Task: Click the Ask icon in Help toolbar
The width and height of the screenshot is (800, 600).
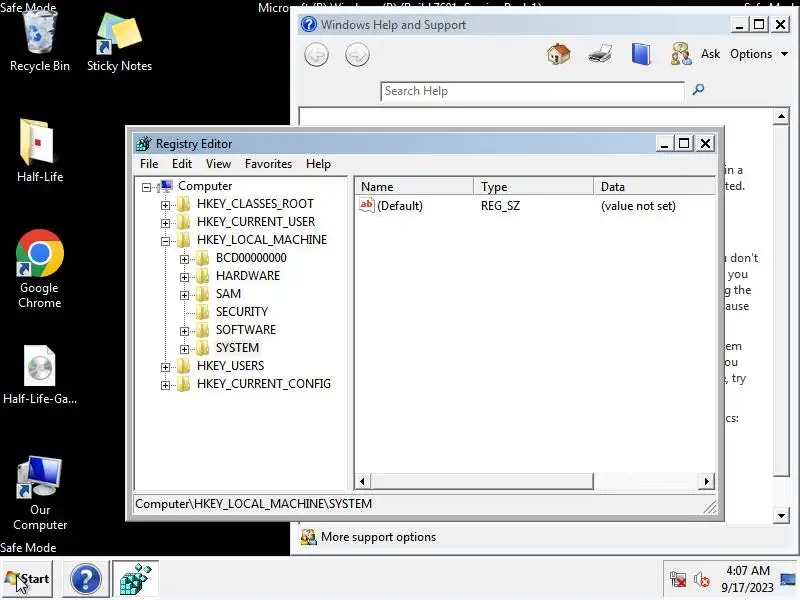Action: (681, 54)
